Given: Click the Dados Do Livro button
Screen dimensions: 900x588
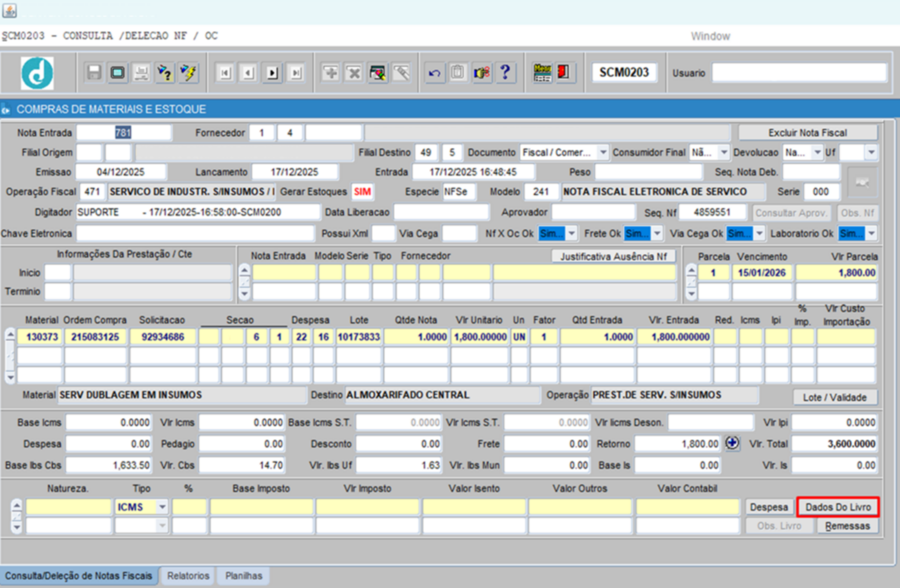Looking at the screenshot, I should (x=837, y=507).
